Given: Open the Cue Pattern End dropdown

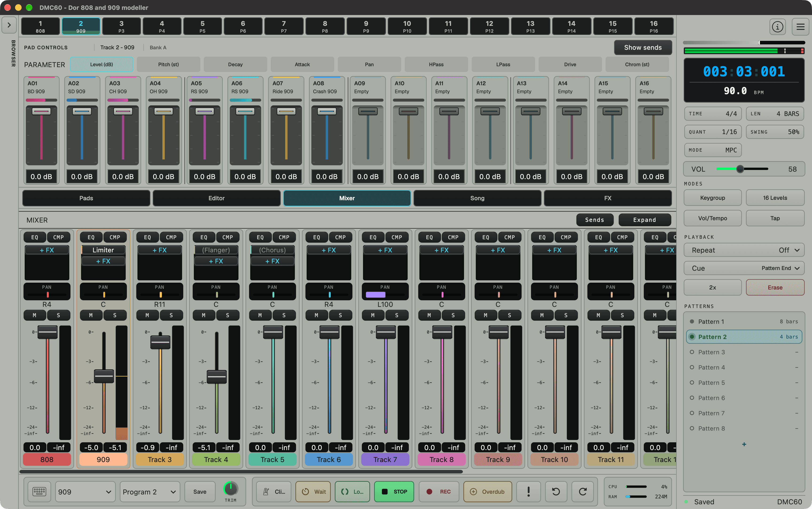Looking at the screenshot, I should [x=744, y=268].
